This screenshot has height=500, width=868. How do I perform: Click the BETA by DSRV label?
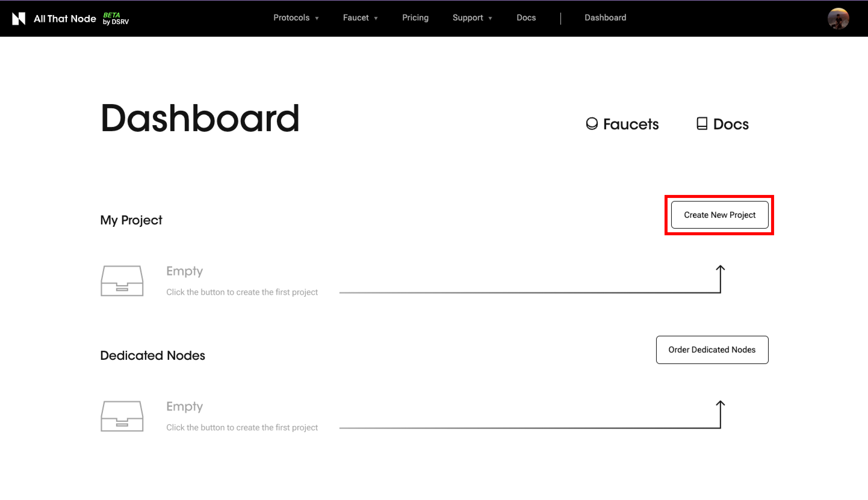116,19
